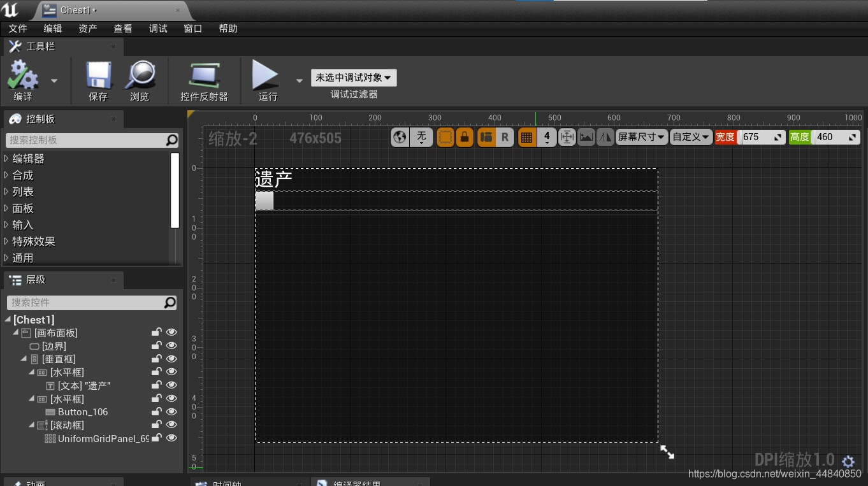Toggle the orange padlock respect-locks icon
The image size is (868, 486).
pos(465,137)
